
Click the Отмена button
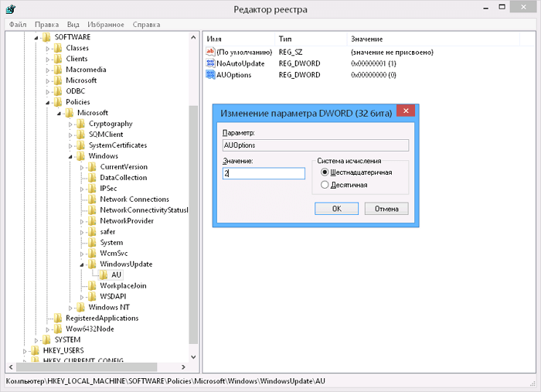pos(386,209)
